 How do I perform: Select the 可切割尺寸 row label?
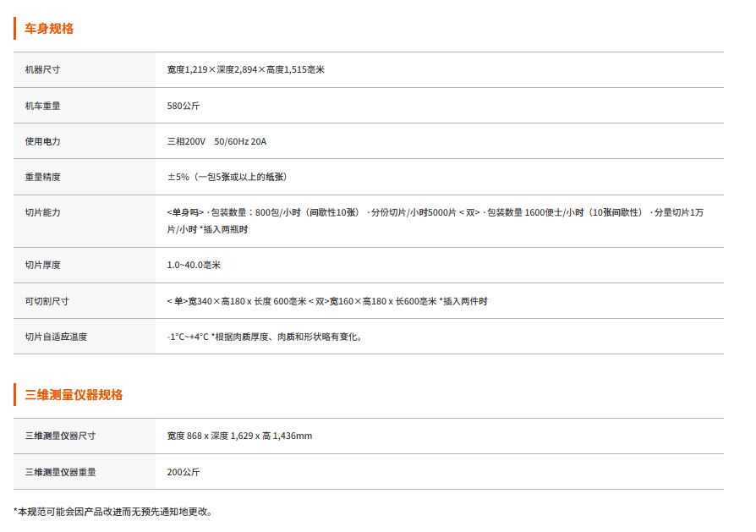click(x=47, y=301)
